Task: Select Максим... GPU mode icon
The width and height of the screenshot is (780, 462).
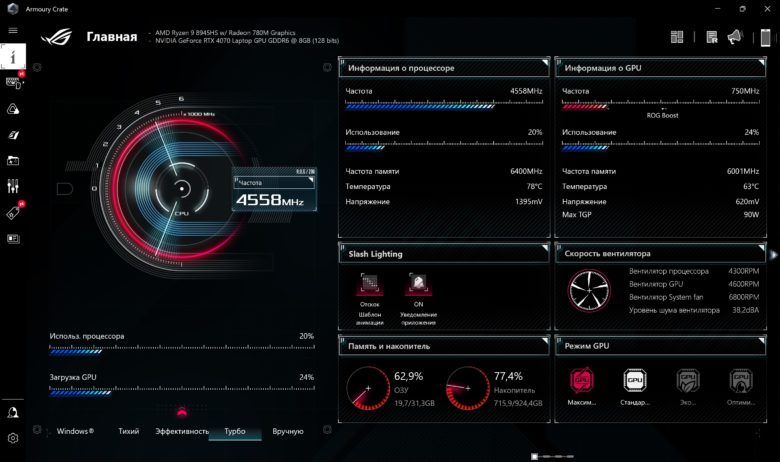Action: point(582,380)
